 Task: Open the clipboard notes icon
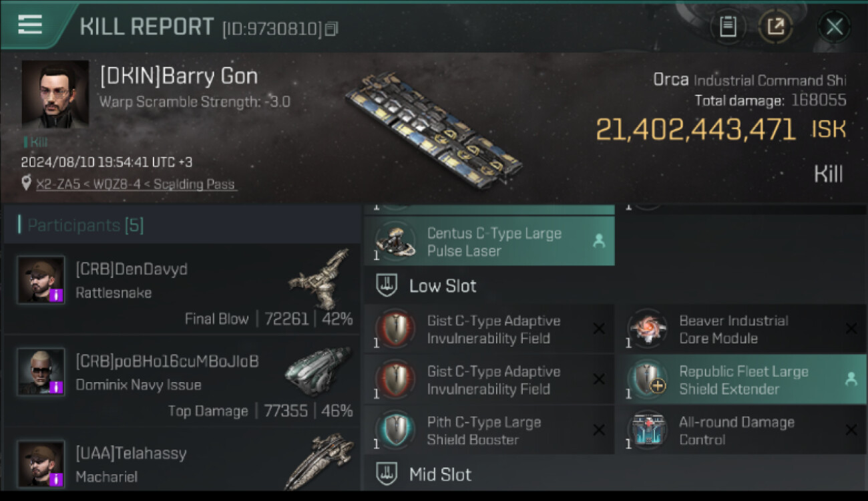(728, 27)
